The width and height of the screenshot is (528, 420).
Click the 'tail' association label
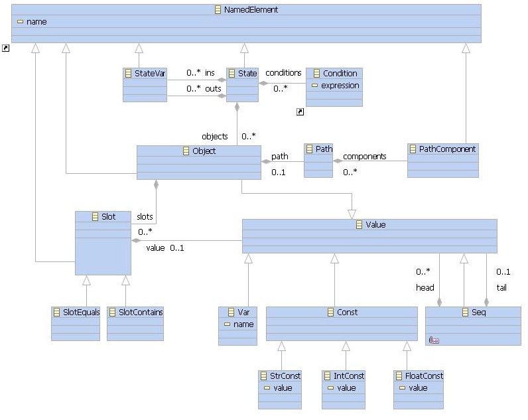[501, 288]
